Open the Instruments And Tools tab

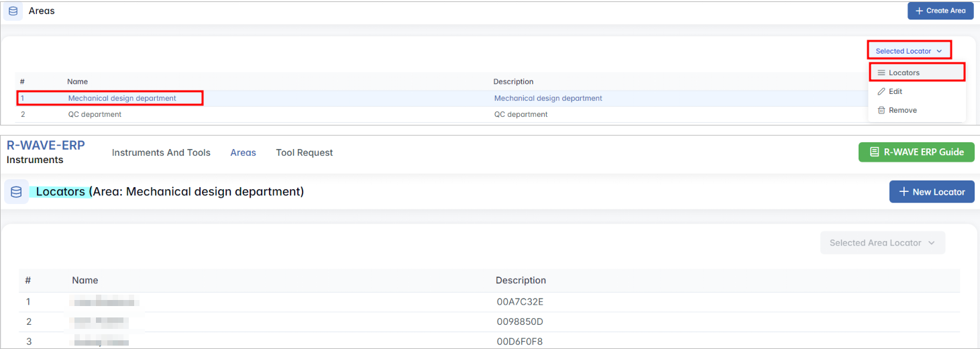click(161, 153)
